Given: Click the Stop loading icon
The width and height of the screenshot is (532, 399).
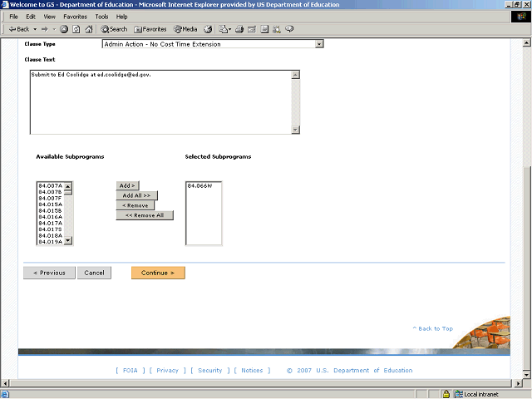Looking at the screenshot, I should pos(64,29).
